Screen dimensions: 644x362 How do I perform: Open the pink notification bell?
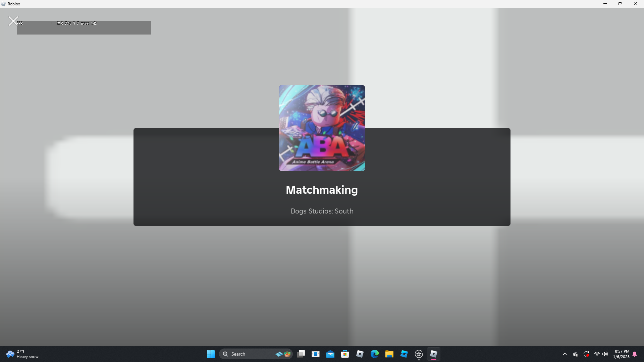click(x=635, y=354)
